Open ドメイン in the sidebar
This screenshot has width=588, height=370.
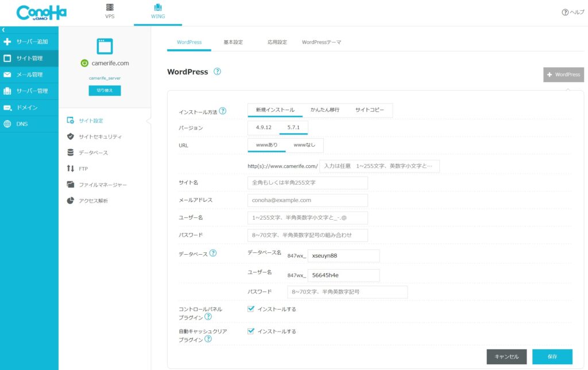(x=29, y=107)
